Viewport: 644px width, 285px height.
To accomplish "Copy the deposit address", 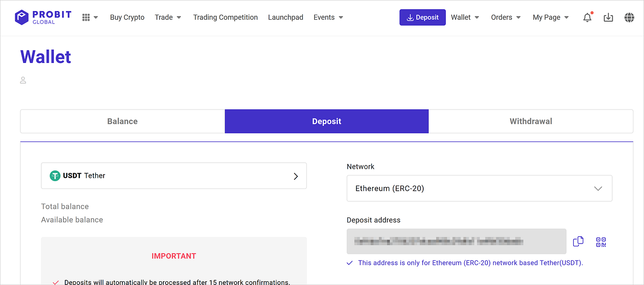I will [578, 241].
